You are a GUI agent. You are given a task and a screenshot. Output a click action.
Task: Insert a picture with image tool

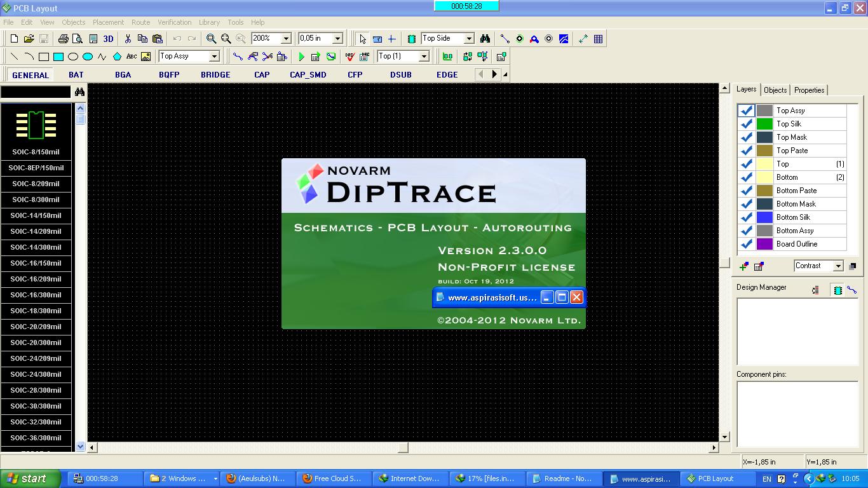(x=146, y=57)
